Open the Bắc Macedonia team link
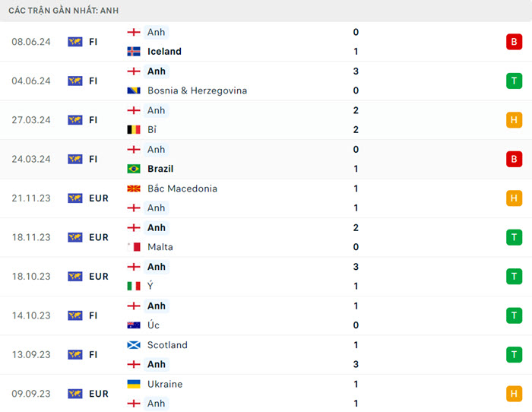This screenshot has width=532, height=412. coord(182,189)
